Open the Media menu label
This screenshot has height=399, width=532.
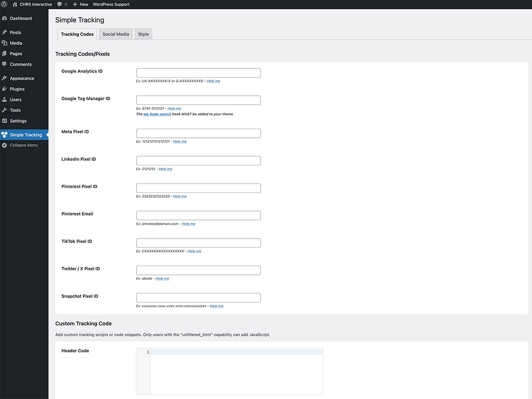coord(16,43)
